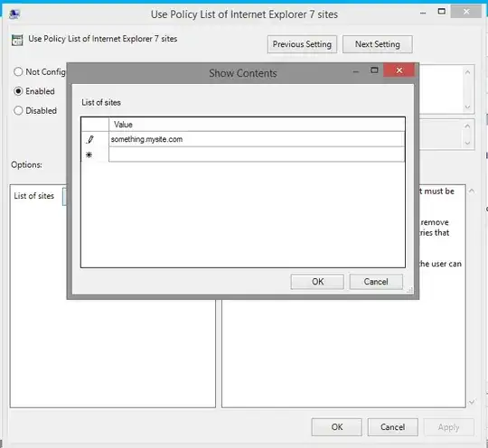Select the Disabled radio button
Screen dimensions: 488x448
(18, 110)
